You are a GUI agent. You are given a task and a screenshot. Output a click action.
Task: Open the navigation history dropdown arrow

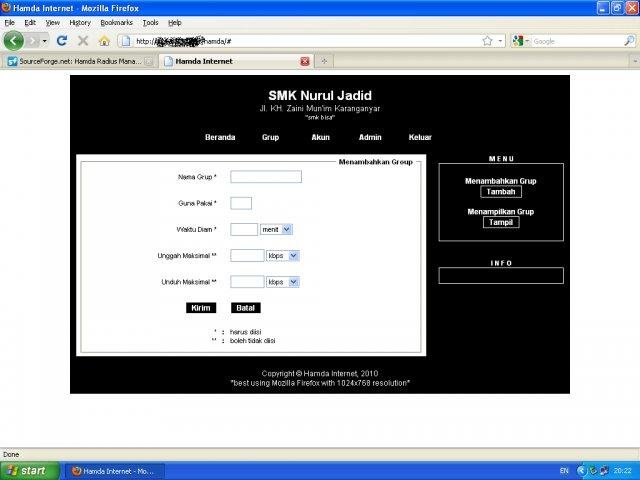click(45, 41)
